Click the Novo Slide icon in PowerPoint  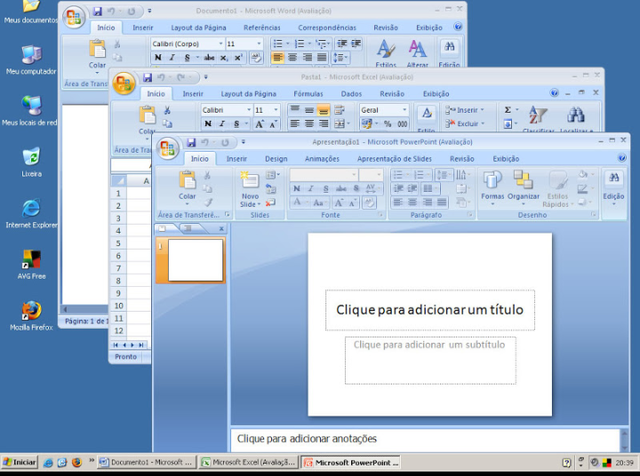coord(250,180)
